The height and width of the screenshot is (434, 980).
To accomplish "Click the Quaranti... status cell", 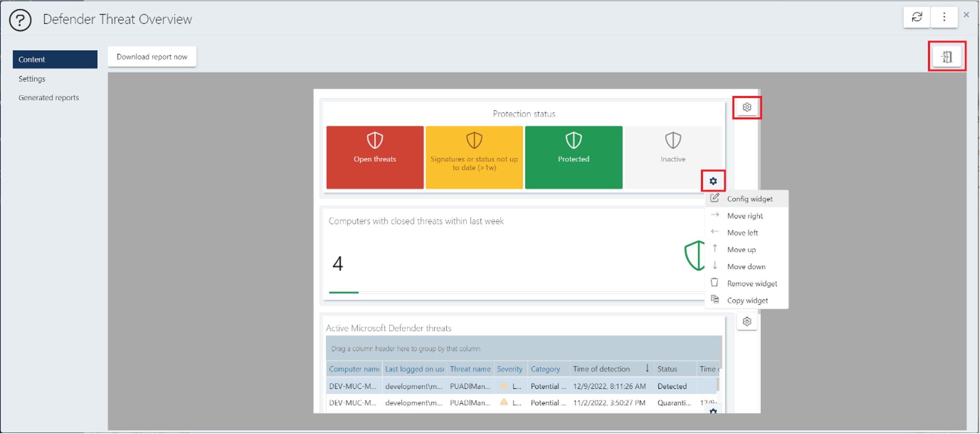I will click(x=675, y=403).
